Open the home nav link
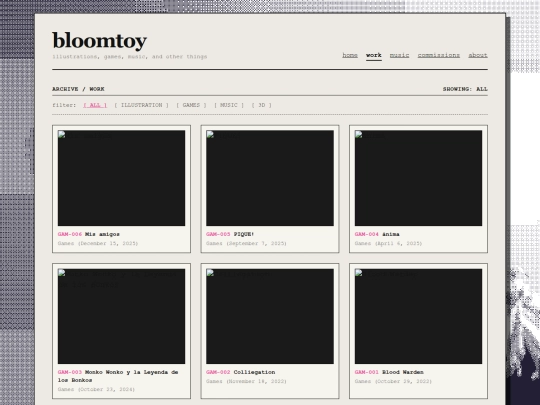Viewport: 540px width, 405px height. click(x=350, y=55)
